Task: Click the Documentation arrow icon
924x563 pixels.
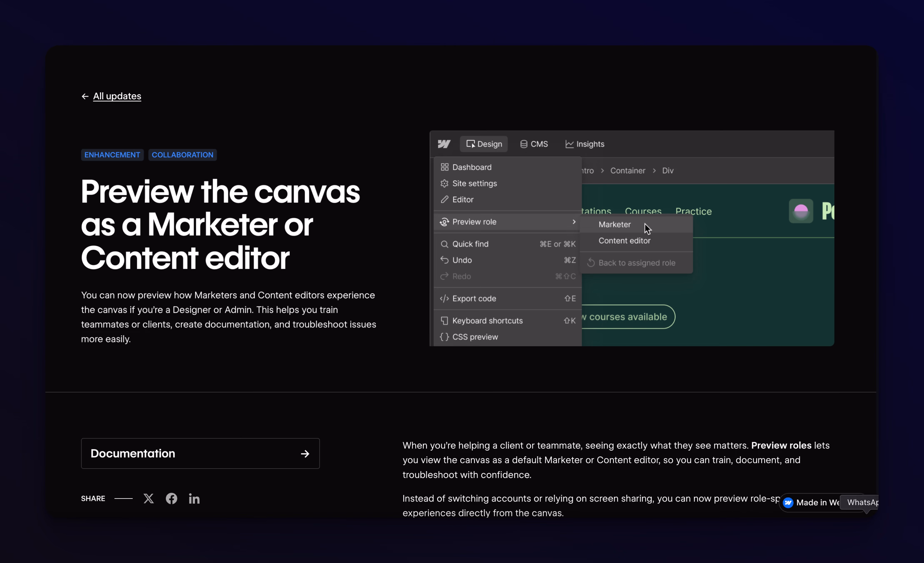Action: (305, 453)
